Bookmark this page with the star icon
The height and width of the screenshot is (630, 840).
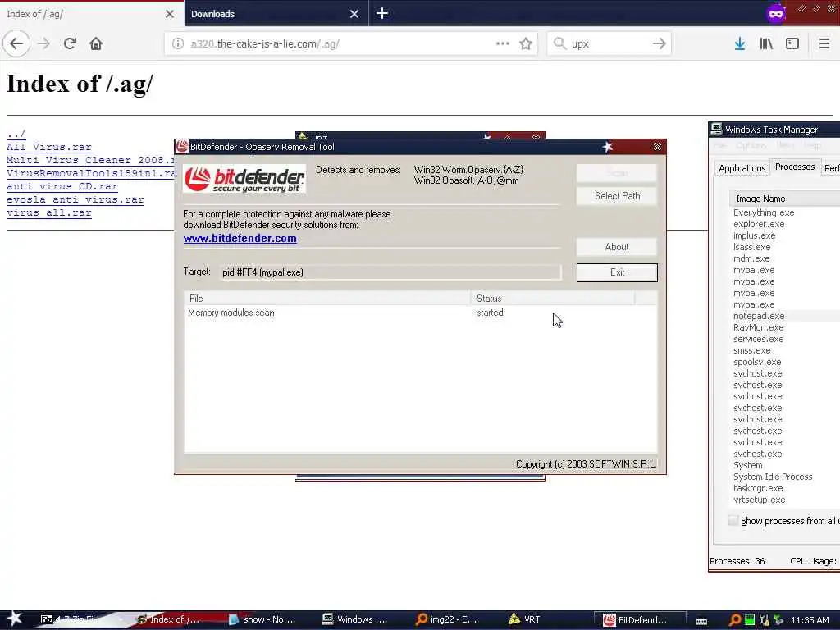click(x=526, y=43)
